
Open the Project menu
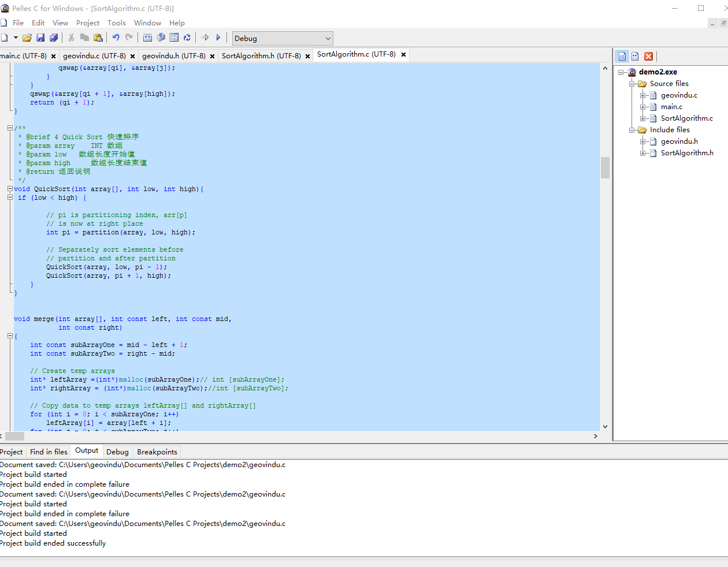pyautogui.click(x=88, y=23)
